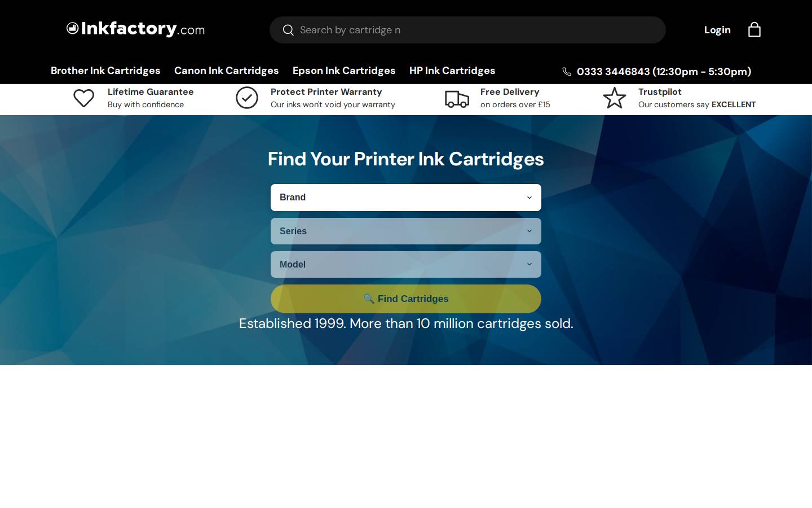Click 'Find Your Printer Ink Cartridges' heading
The width and height of the screenshot is (812, 508).
coord(406,159)
